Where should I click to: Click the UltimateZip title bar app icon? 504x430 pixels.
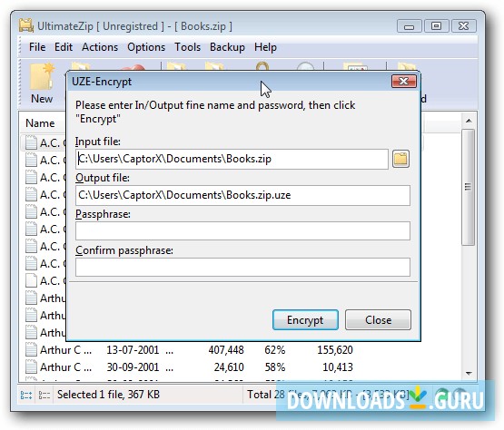click(26, 26)
